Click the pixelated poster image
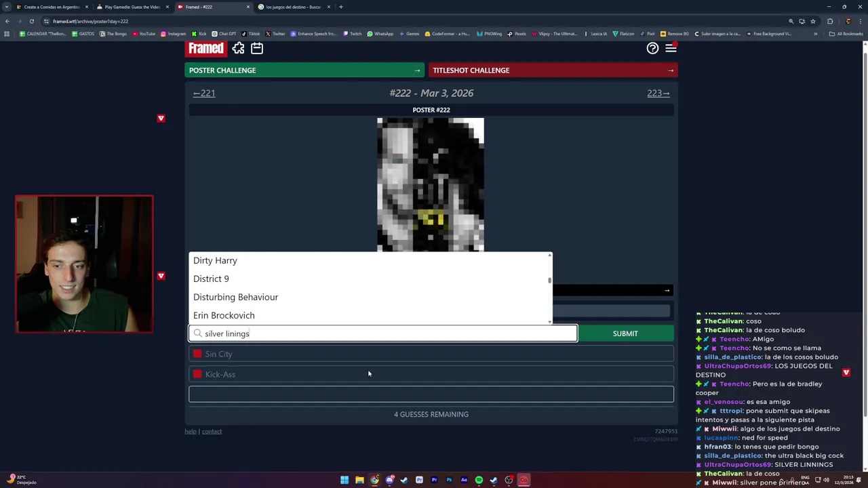 click(431, 184)
